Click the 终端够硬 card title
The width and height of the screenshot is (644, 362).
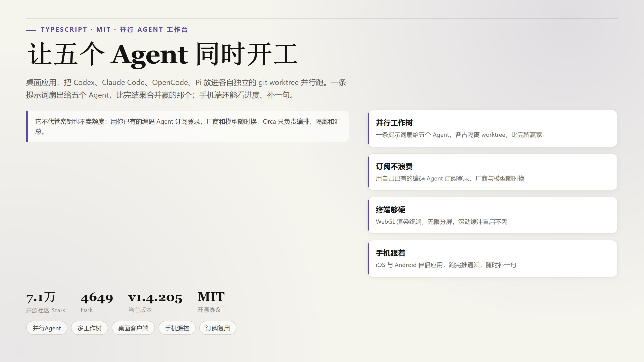(390, 210)
